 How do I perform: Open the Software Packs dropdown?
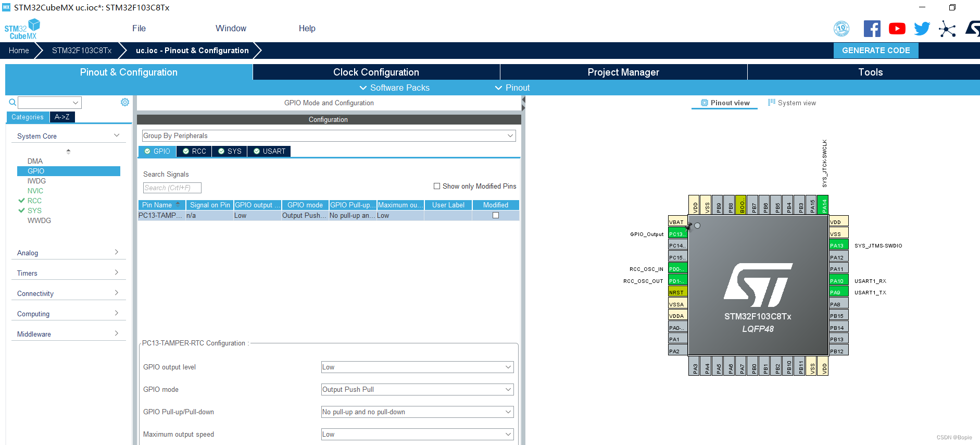395,88
